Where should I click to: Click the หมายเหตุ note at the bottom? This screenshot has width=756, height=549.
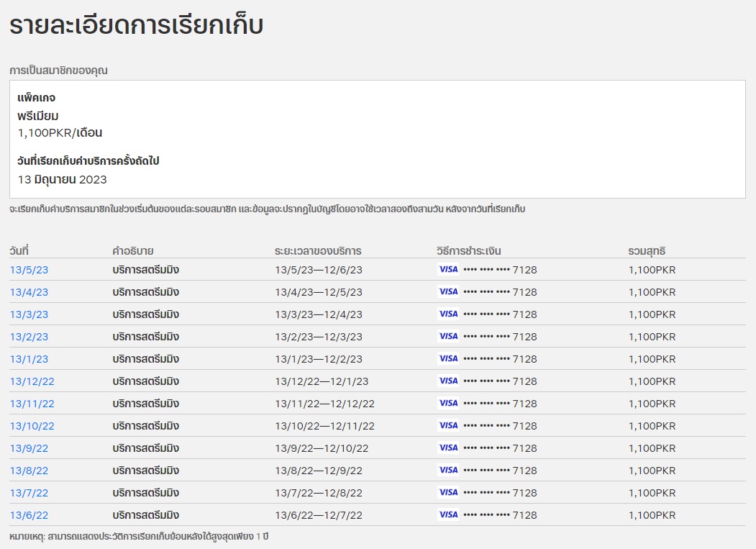click(x=139, y=537)
